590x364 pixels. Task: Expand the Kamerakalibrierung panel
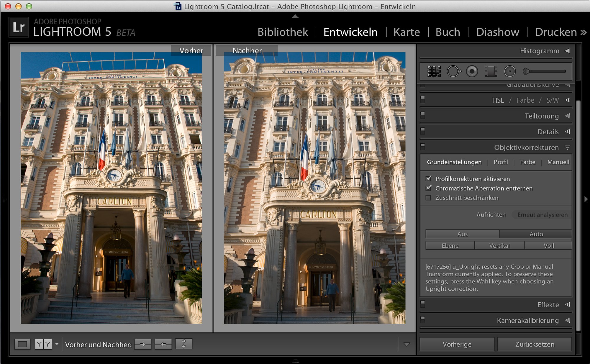coord(568,320)
